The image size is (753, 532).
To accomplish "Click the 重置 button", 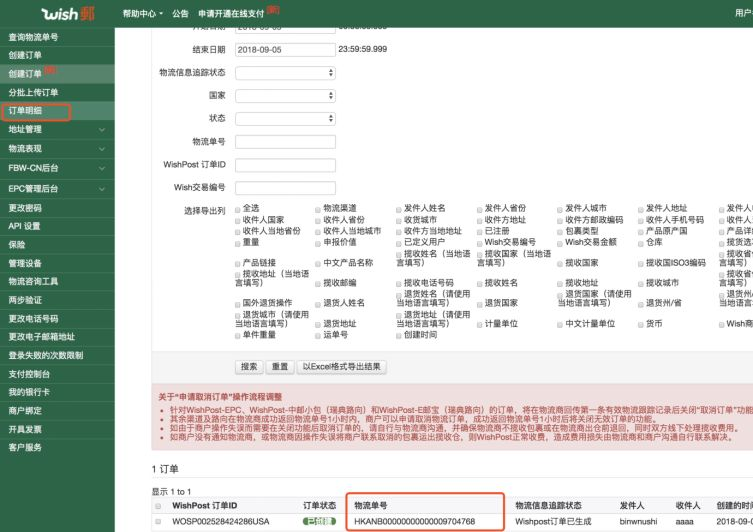I will [x=279, y=367].
